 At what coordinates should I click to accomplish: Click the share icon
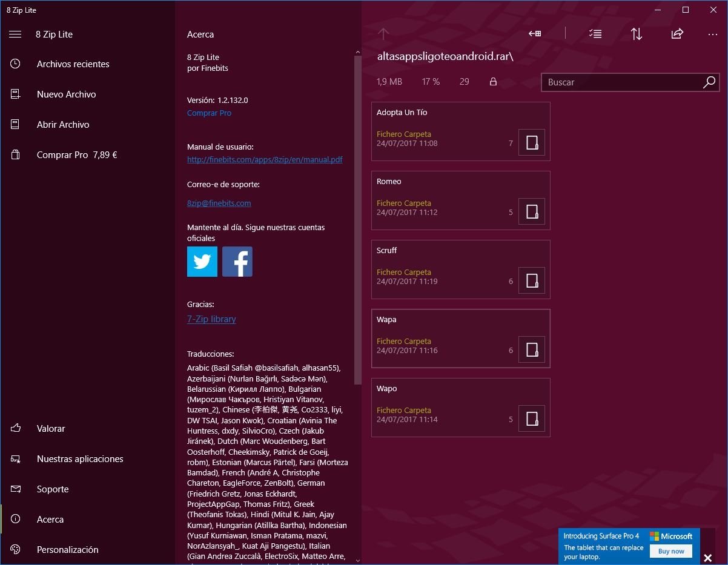tap(677, 34)
